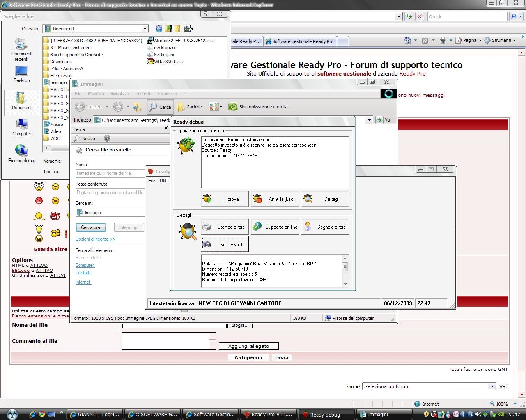Image resolution: width=526 pixels, height=420 pixels.
Task: Click up-one-level icon in Scegliere file dialog
Action: [168, 29]
